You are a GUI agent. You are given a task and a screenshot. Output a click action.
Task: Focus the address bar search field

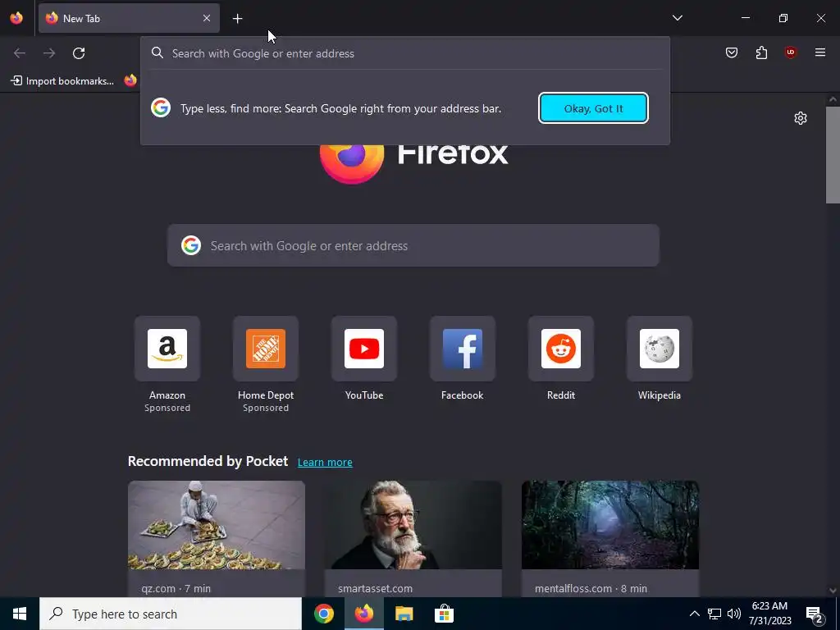405,53
